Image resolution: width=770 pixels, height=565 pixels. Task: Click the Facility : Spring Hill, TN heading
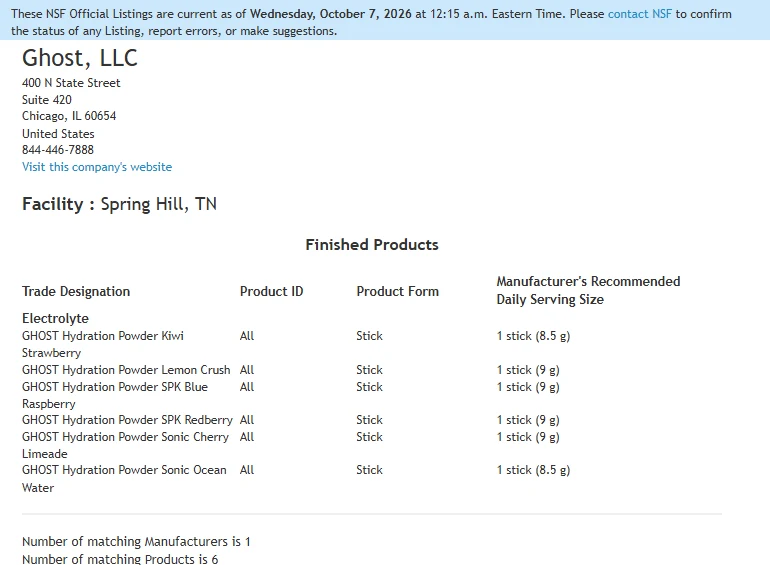point(119,204)
